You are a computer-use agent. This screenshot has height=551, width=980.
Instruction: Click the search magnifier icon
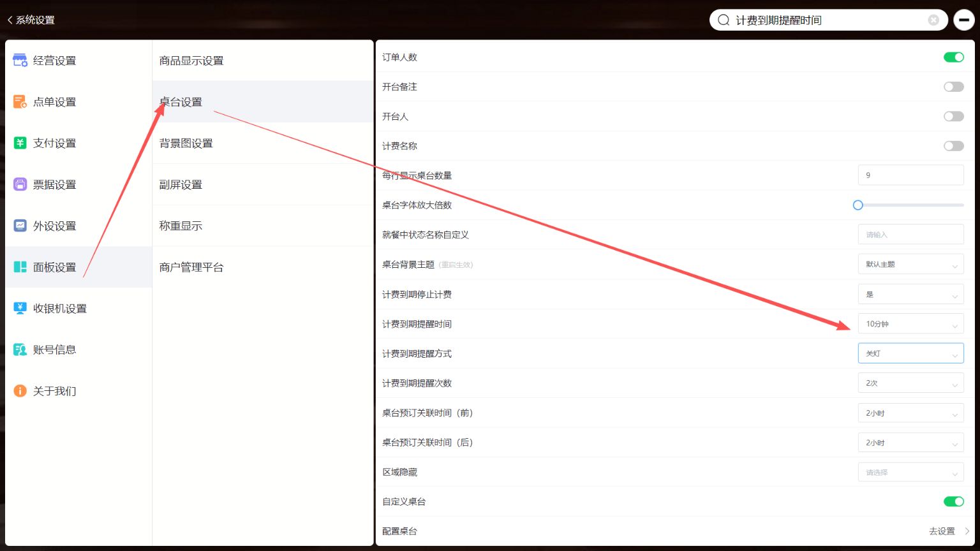[724, 20]
